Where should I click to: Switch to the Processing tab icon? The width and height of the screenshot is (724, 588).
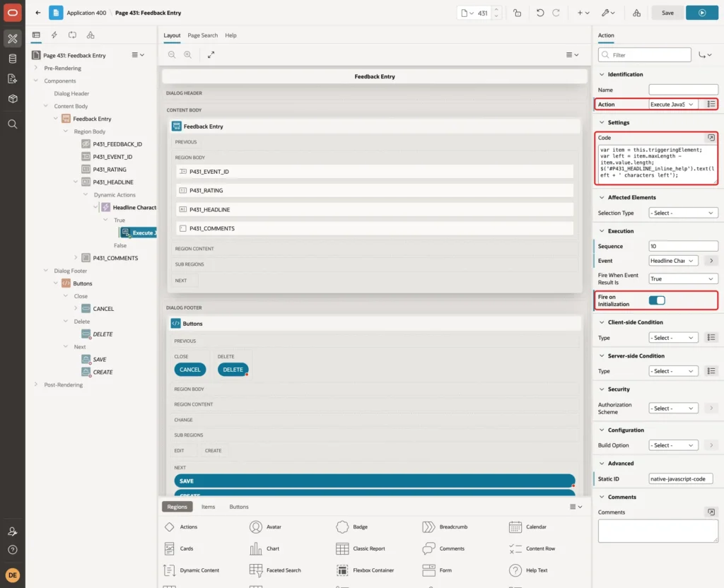(72, 35)
